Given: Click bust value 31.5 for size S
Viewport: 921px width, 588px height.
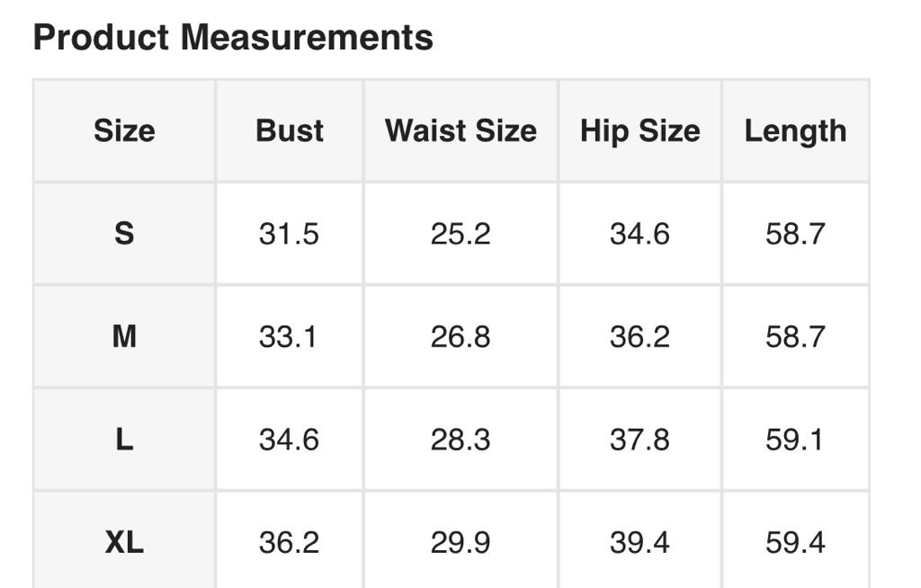Looking at the screenshot, I should point(289,234).
